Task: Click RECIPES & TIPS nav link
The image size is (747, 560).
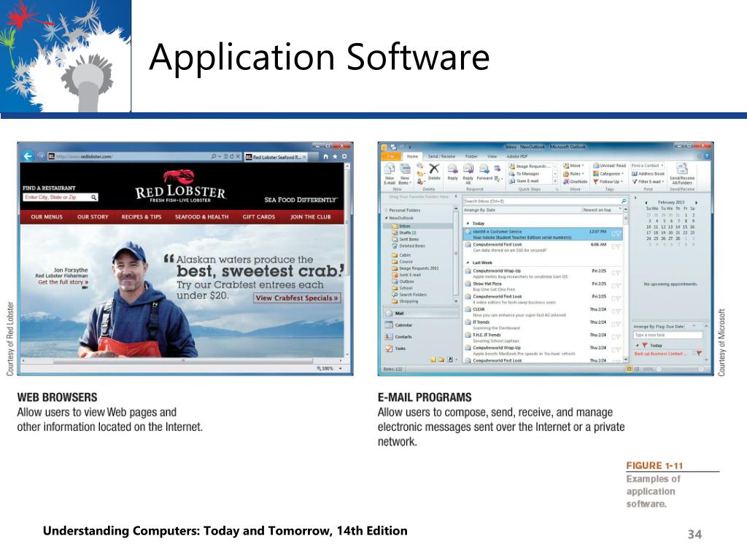Action: click(142, 217)
